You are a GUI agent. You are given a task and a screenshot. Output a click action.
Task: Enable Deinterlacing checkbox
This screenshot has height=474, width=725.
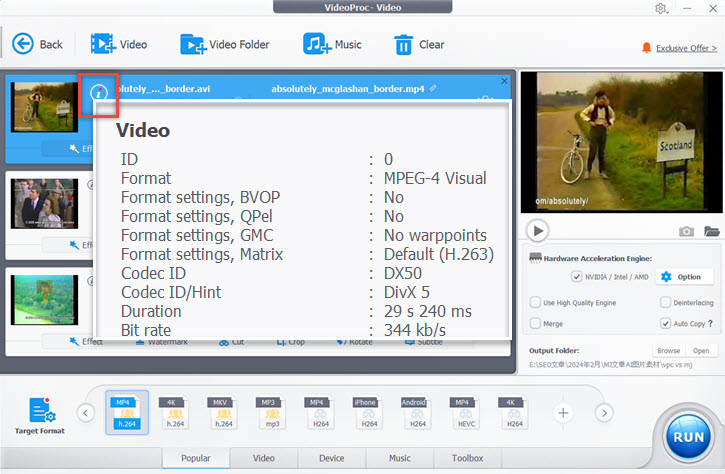tap(665, 302)
